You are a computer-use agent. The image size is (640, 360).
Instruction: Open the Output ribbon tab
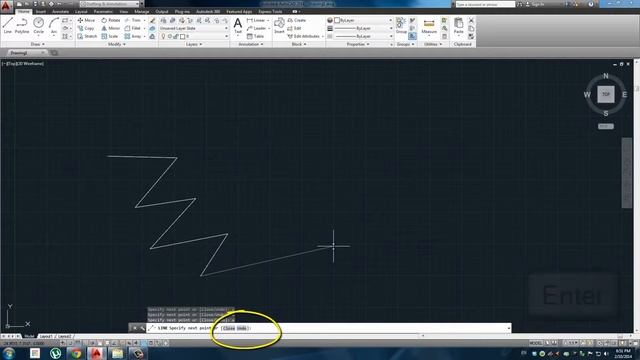[162, 11]
